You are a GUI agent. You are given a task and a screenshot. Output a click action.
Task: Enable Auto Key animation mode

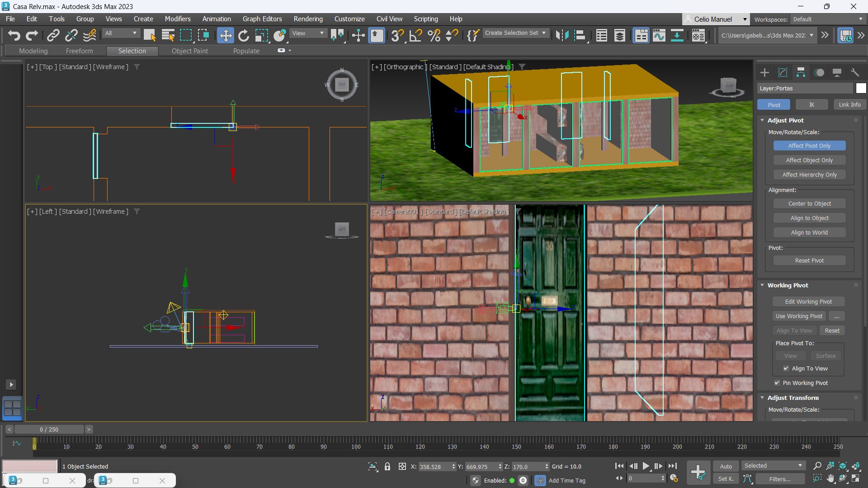[725, 466]
